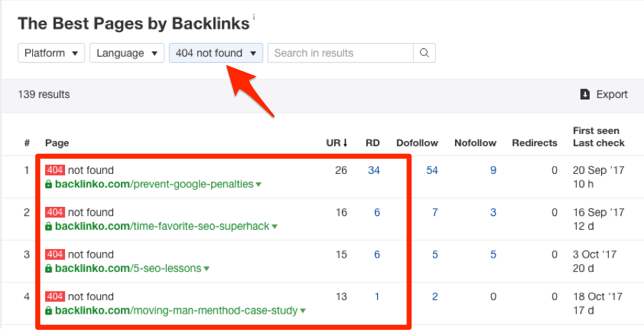Viewport: 644px width, 330px height.
Task: Click the Export download icon
Action: 585,94
